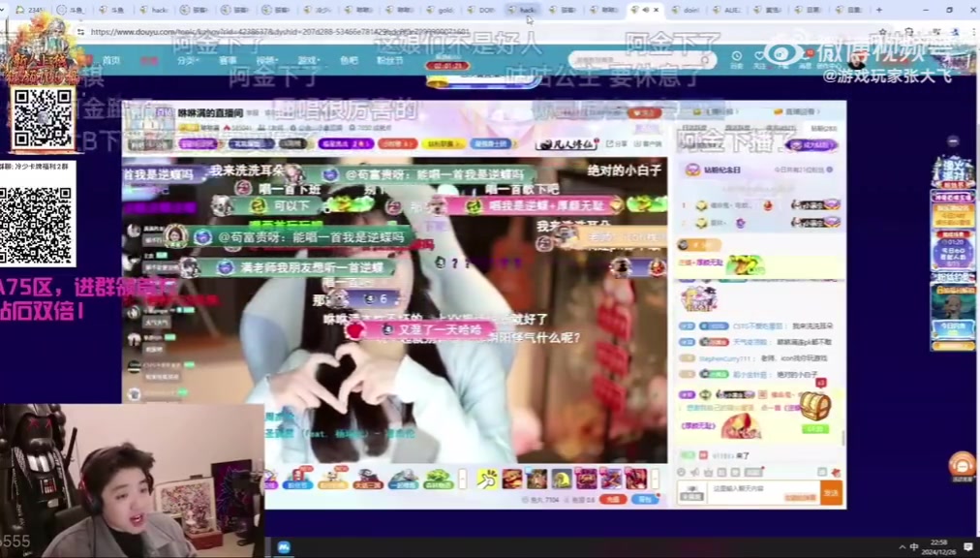
Task: Click the 钻粉纪念日 panel header
Action: coord(760,170)
